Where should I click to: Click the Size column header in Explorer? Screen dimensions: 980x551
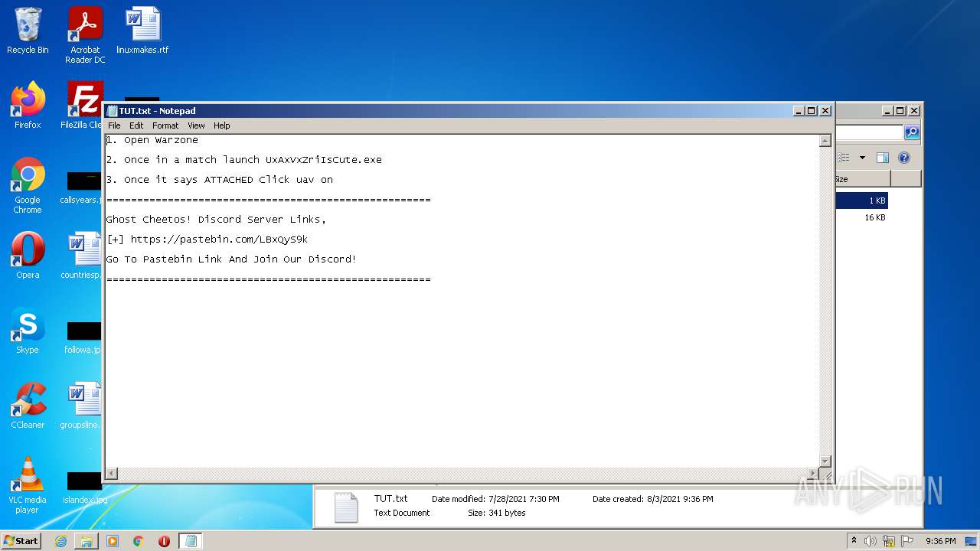coord(862,179)
